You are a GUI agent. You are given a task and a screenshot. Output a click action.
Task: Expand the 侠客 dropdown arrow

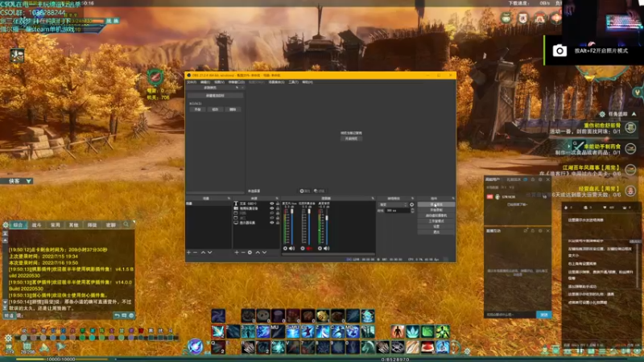pos(28,181)
